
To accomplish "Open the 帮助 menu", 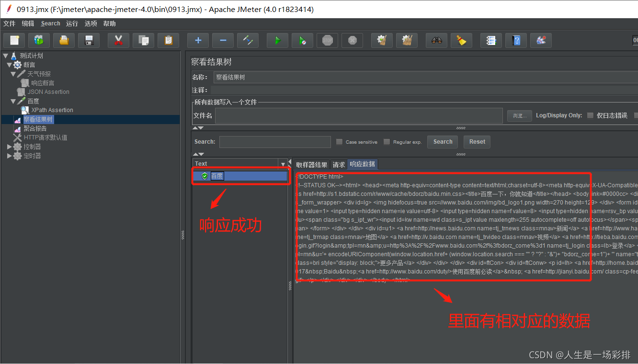I will (x=109, y=23).
